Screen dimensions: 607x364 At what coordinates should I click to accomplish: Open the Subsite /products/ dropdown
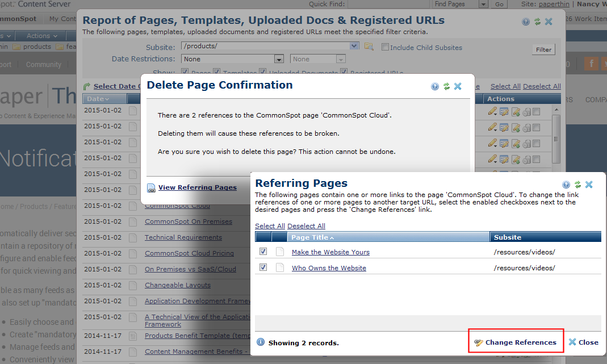[x=354, y=46]
